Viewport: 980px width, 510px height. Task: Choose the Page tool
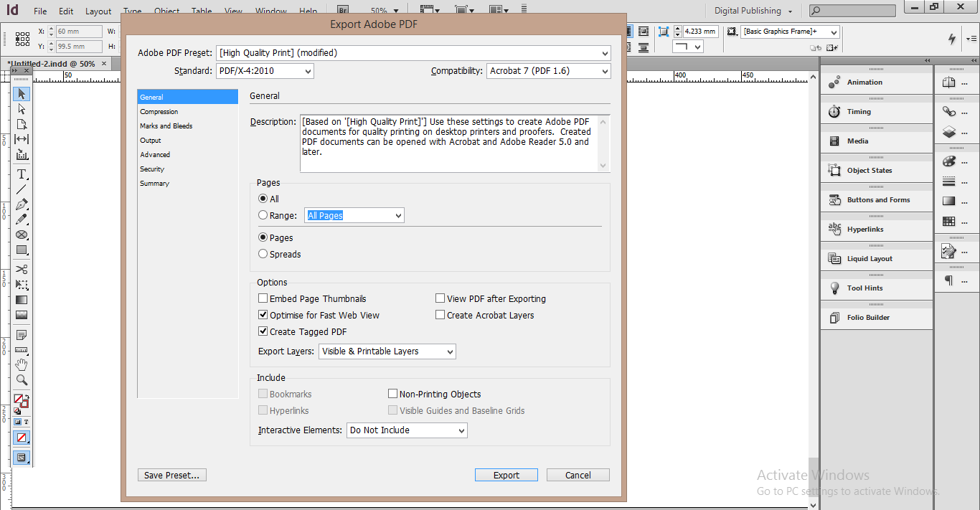point(22,124)
